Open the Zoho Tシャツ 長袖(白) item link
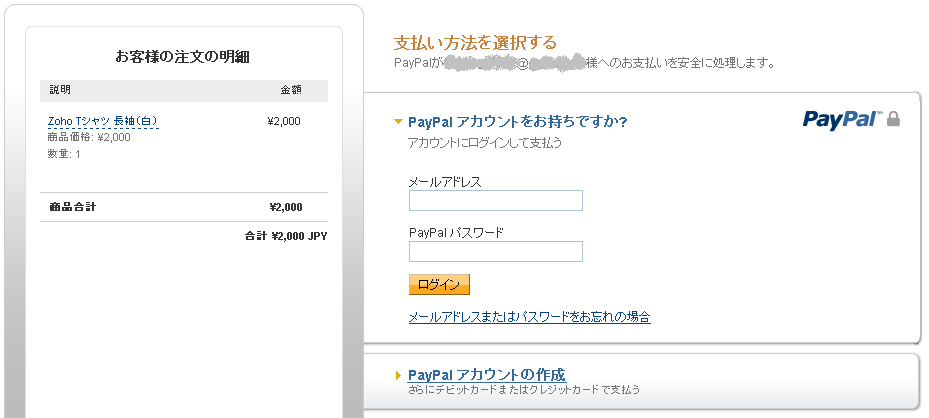929x418 pixels. click(103, 121)
